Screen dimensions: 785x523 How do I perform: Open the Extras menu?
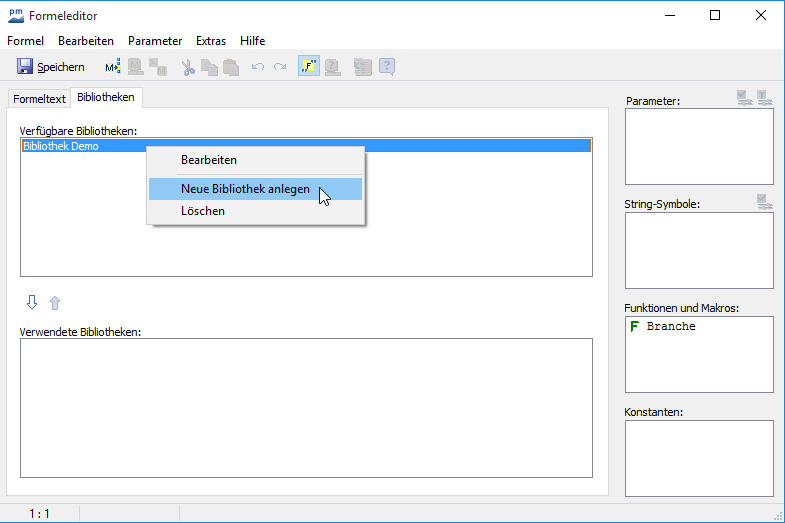pyautogui.click(x=211, y=41)
